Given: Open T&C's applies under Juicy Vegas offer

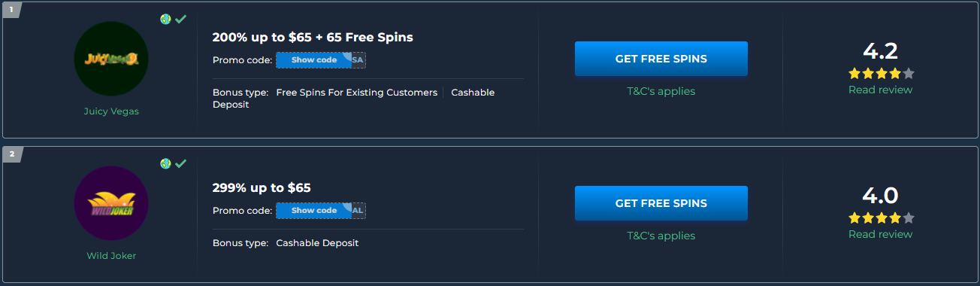Looking at the screenshot, I should (661, 91).
